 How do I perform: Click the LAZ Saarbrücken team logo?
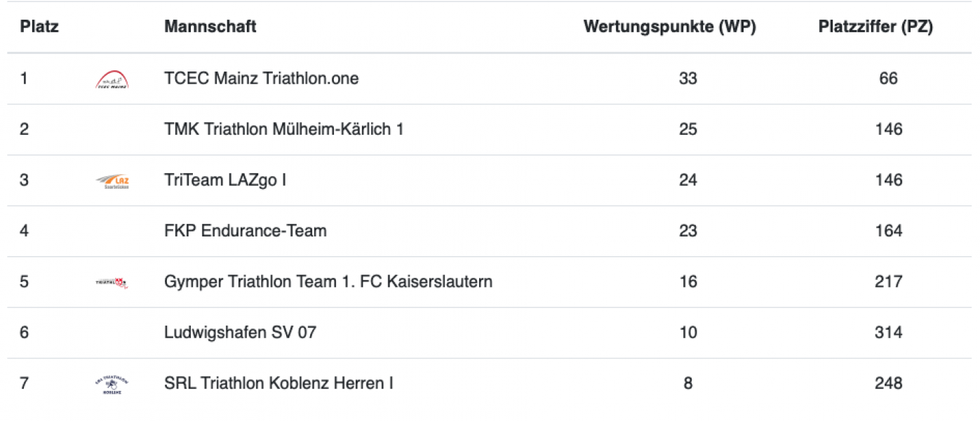coord(112,181)
